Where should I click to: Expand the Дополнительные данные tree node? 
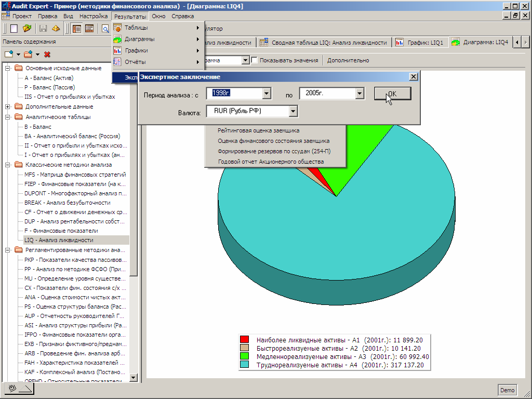pyautogui.click(x=8, y=107)
